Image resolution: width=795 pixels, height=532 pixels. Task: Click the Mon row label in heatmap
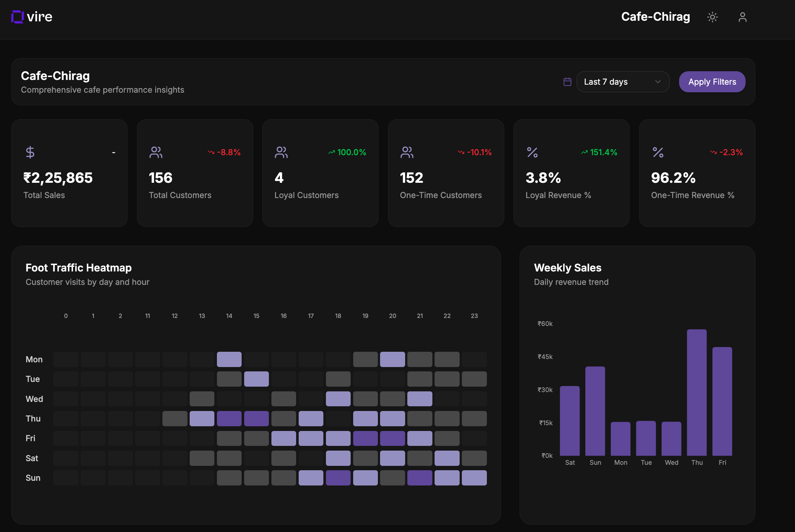34,359
